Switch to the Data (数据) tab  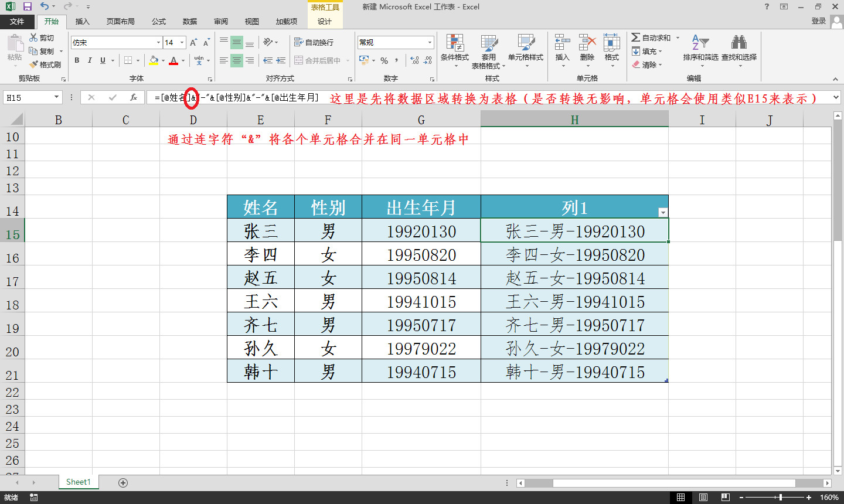pos(190,21)
